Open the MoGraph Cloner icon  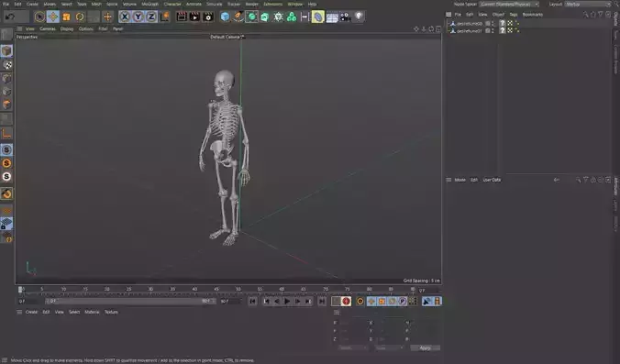tap(292, 17)
